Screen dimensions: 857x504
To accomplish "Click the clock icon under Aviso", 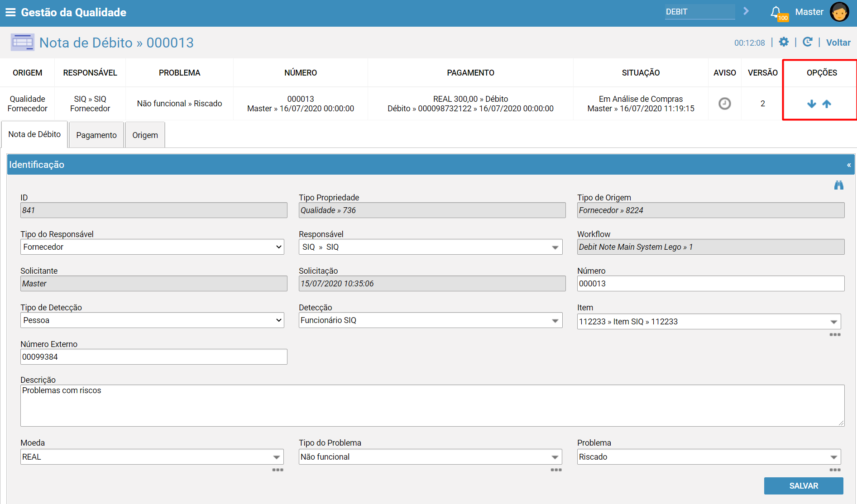I will coord(725,104).
